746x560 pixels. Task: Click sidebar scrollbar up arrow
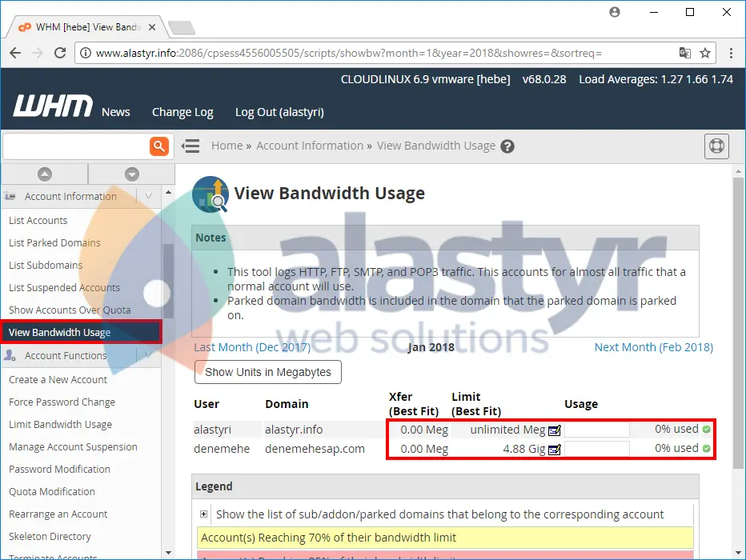click(x=168, y=193)
